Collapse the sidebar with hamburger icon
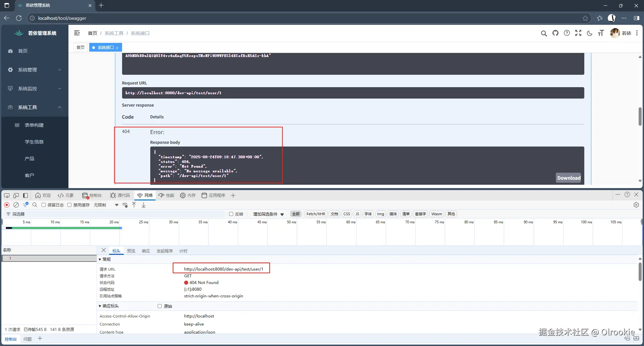The height and width of the screenshot is (346, 644). (x=77, y=33)
